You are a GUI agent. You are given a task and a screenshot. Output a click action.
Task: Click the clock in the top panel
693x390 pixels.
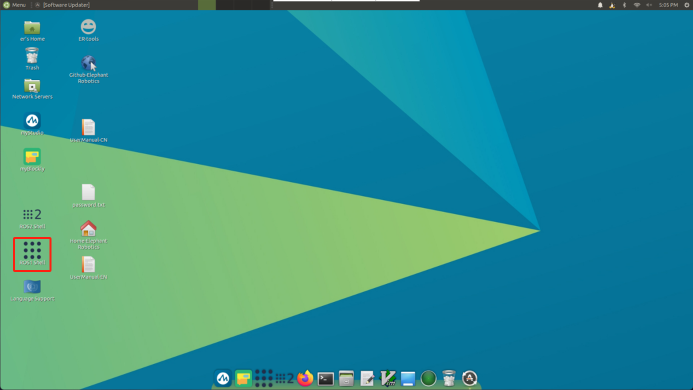coord(668,5)
